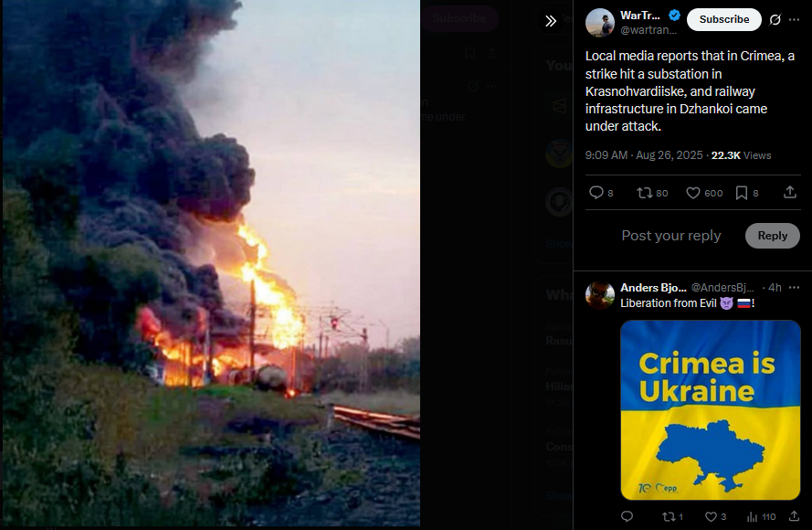Like the post with 600 likes
Screen dimensions: 812x530
[x=704, y=193]
